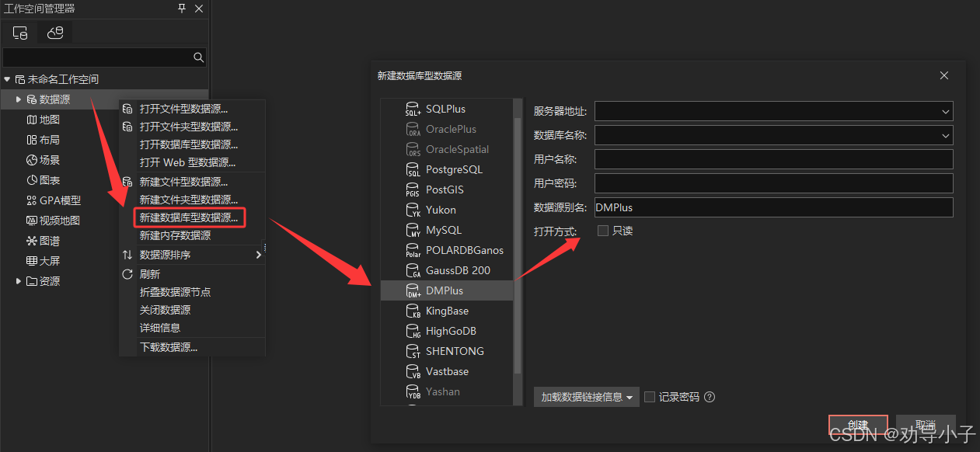Click the Yukon database icon

(413, 210)
